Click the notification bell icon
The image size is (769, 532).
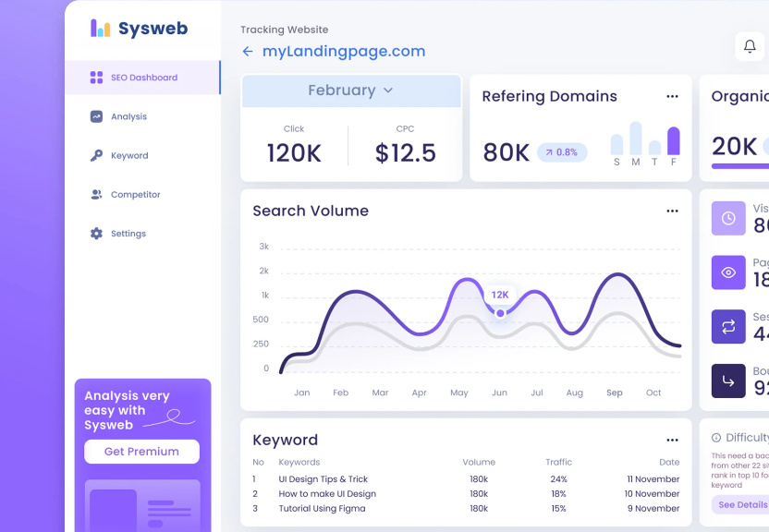click(x=750, y=47)
